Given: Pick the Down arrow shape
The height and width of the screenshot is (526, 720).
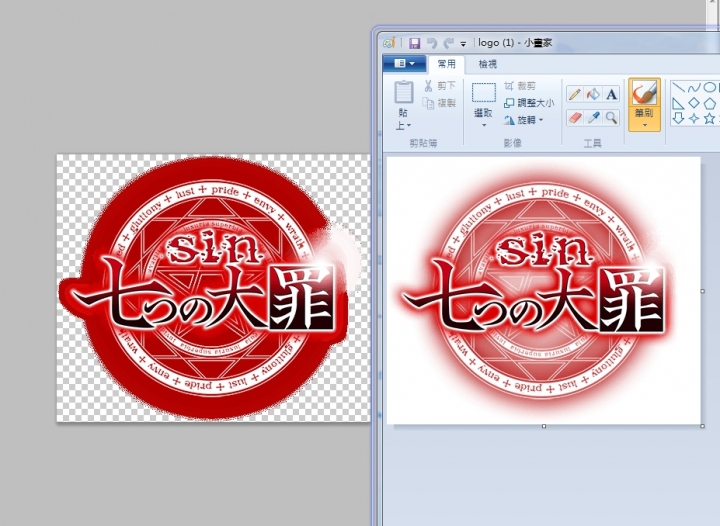Looking at the screenshot, I should point(678,119).
